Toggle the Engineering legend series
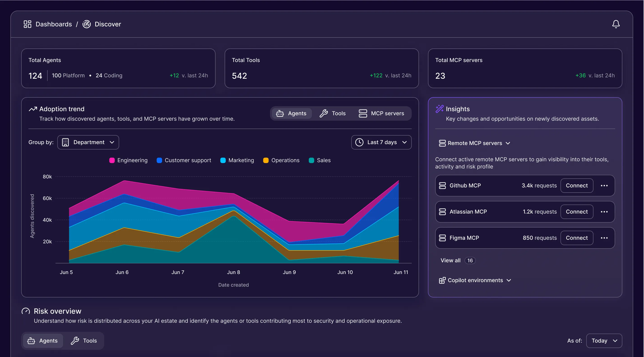 click(x=128, y=160)
